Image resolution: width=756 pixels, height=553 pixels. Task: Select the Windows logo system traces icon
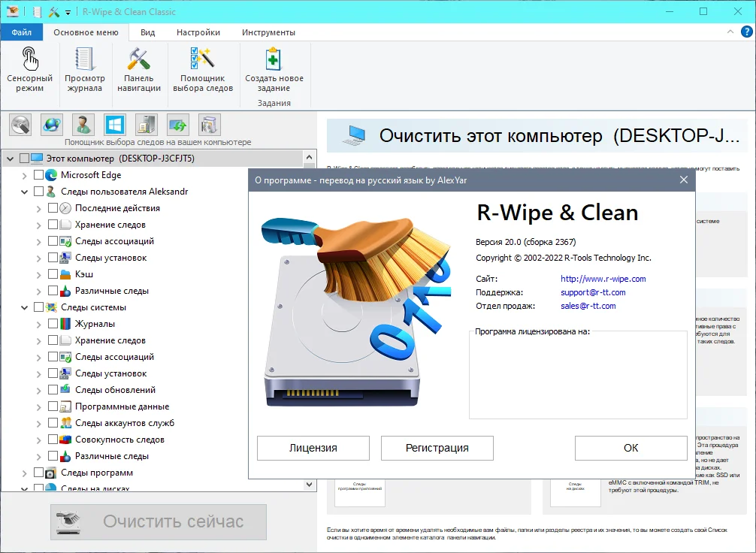click(x=115, y=125)
